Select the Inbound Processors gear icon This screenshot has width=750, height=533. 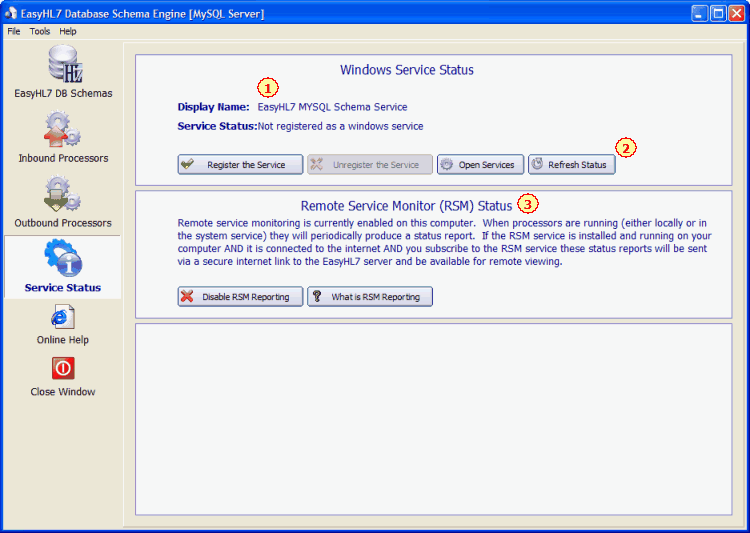(x=62, y=129)
